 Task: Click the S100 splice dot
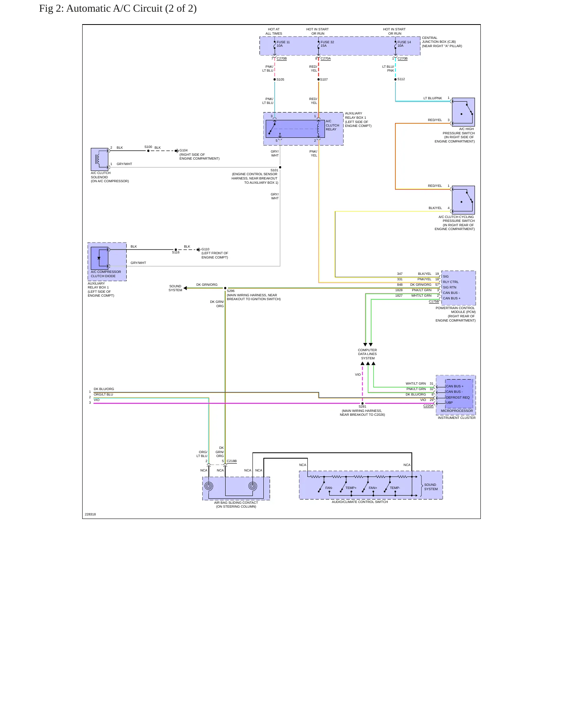[x=148, y=151]
